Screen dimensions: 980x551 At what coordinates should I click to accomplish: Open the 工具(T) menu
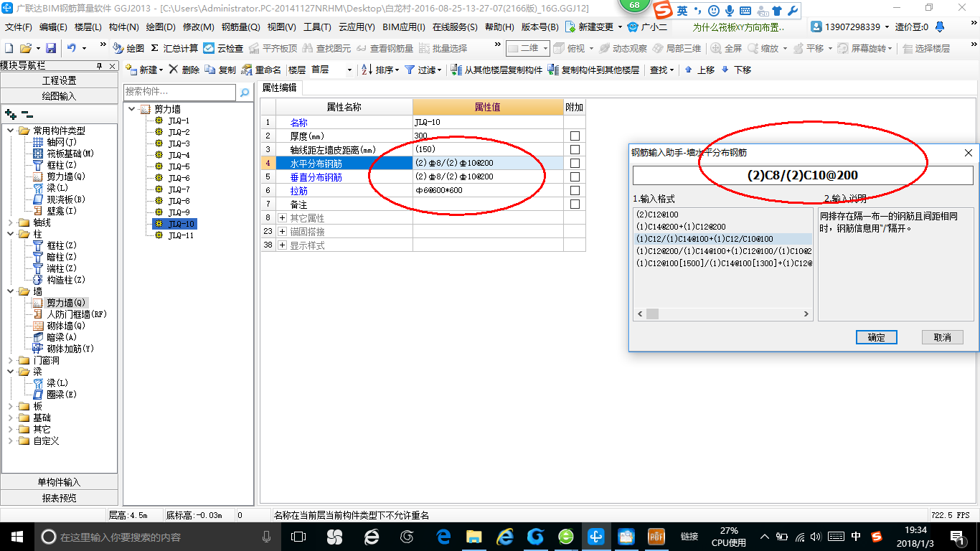(x=317, y=27)
